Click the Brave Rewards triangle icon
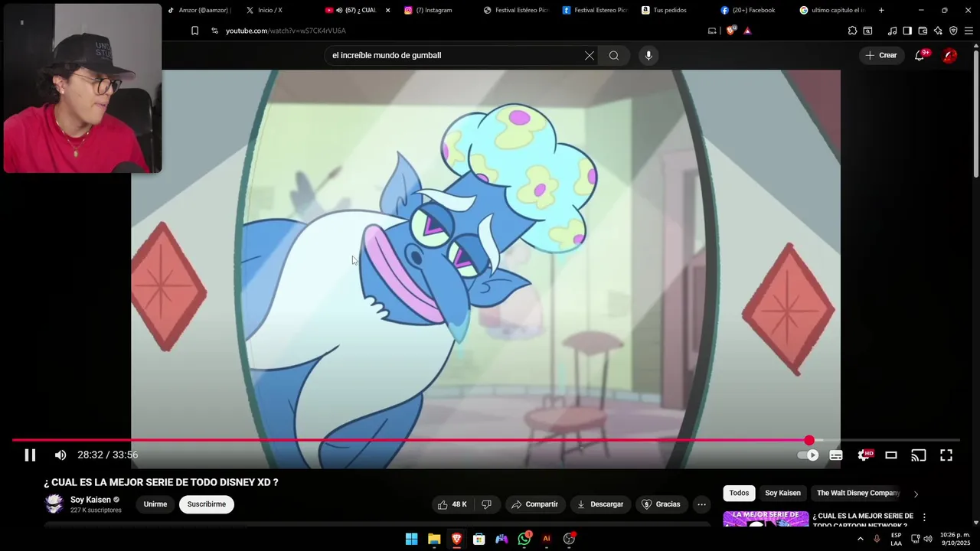This screenshot has height=551, width=980. [x=747, y=31]
